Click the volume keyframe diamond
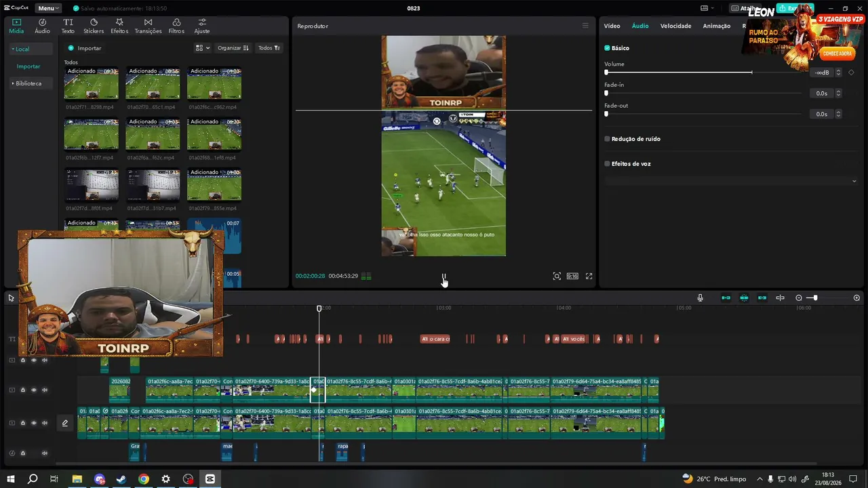Viewport: 868px width, 488px height. tap(852, 73)
